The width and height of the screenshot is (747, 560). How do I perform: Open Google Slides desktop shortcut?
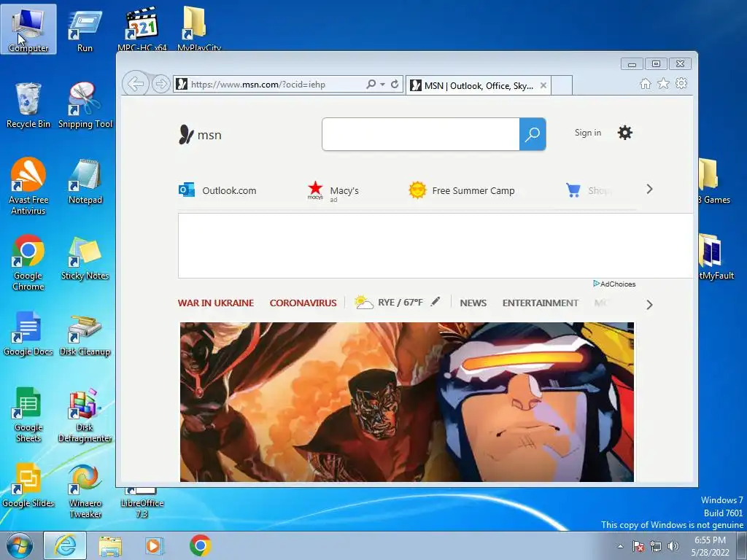(x=28, y=486)
